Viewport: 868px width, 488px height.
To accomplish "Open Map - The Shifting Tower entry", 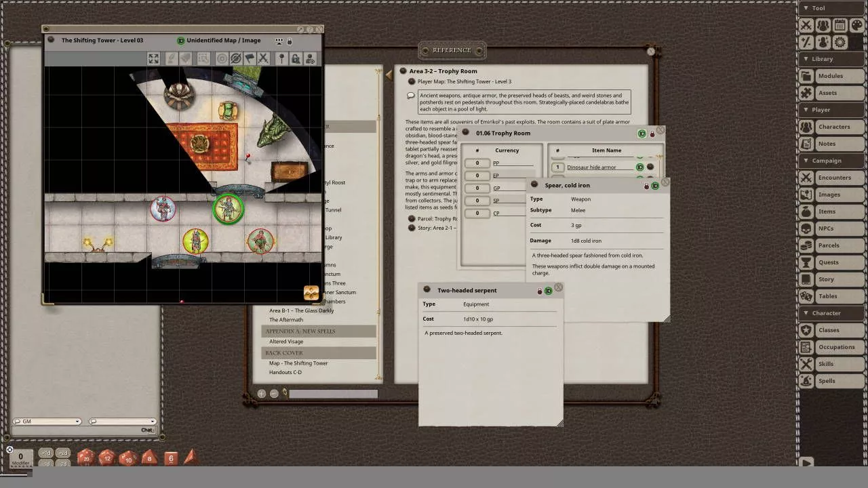I will [298, 363].
